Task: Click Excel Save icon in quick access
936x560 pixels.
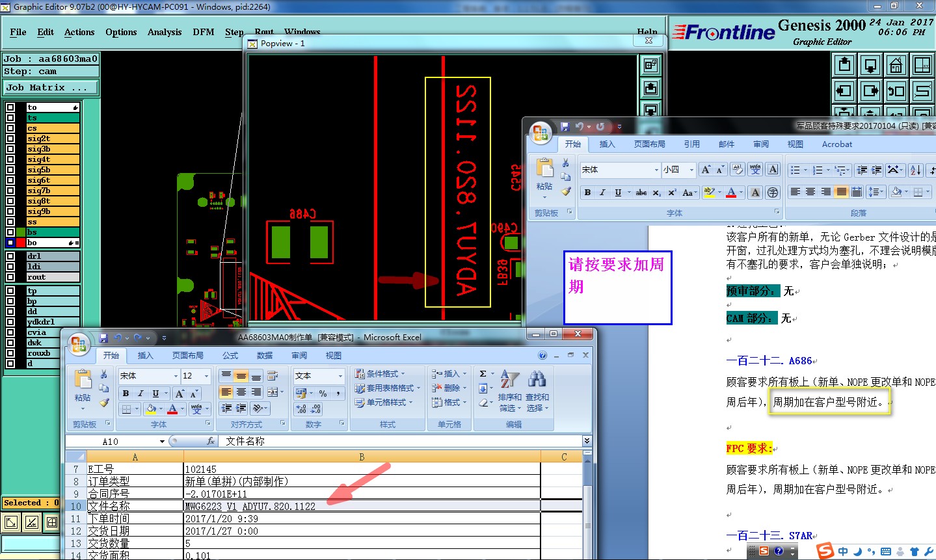Action: [103, 338]
